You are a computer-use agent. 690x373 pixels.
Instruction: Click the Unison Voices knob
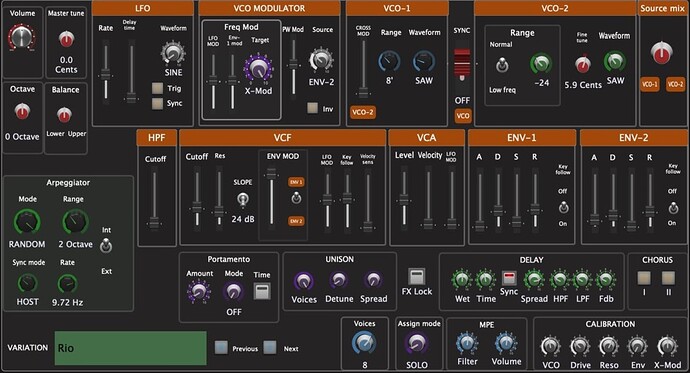pos(304,282)
